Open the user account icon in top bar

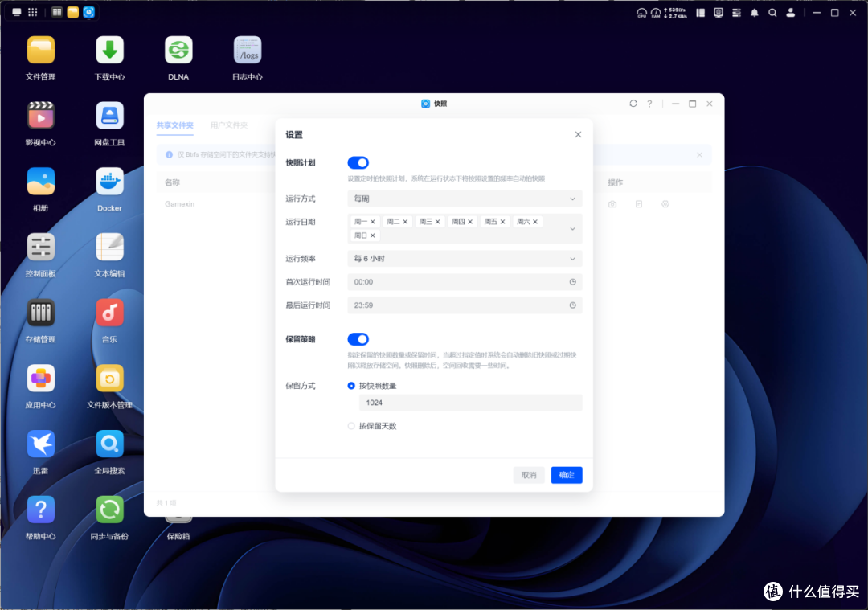click(791, 13)
